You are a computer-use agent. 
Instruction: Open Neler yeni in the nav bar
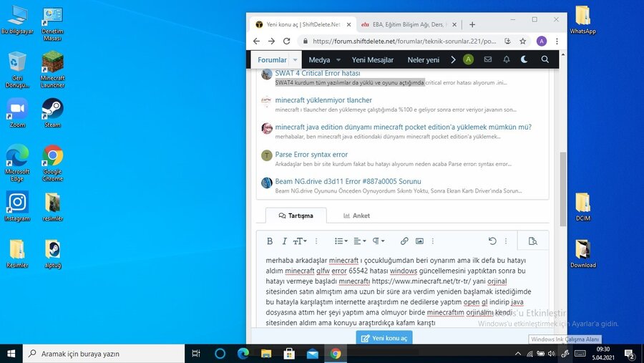tap(423, 59)
